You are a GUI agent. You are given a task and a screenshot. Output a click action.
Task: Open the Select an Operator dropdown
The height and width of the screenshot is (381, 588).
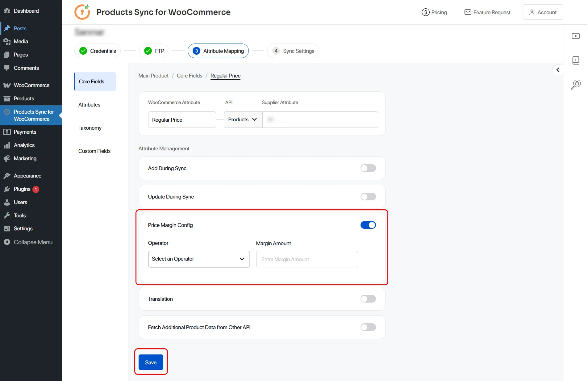[198, 259]
